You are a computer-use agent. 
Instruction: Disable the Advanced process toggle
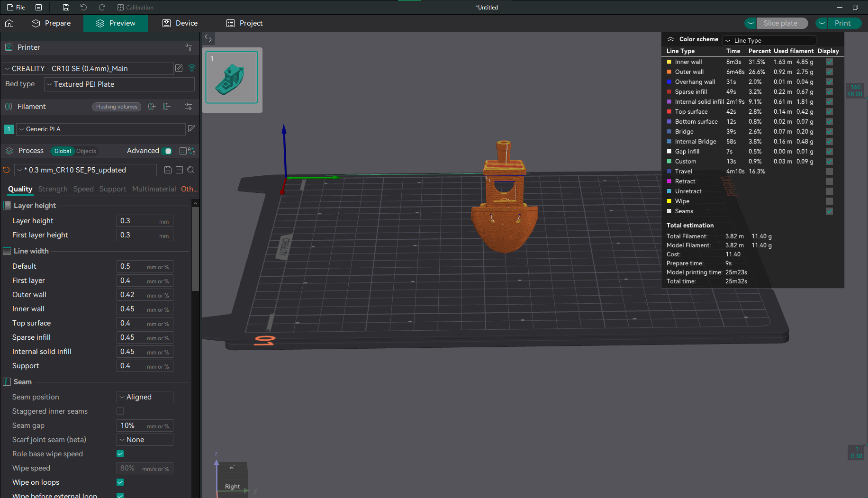(167, 151)
